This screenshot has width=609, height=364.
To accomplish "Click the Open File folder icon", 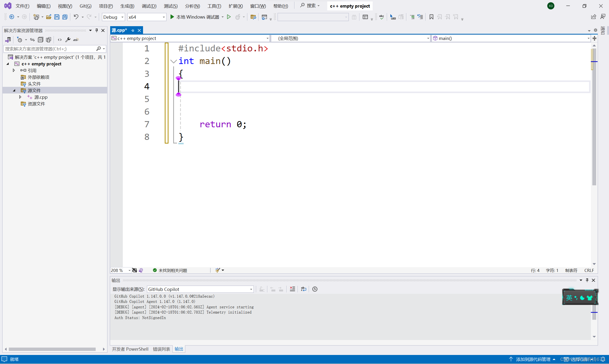I will click(49, 17).
